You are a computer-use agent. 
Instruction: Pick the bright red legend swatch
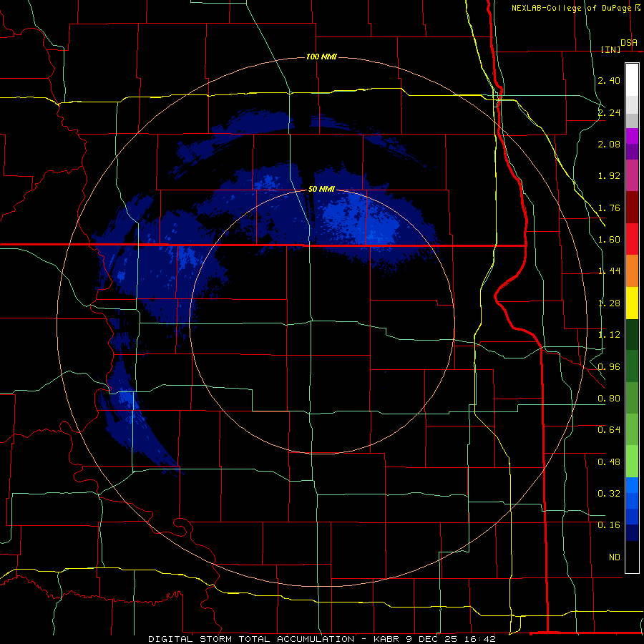[632, 239]
